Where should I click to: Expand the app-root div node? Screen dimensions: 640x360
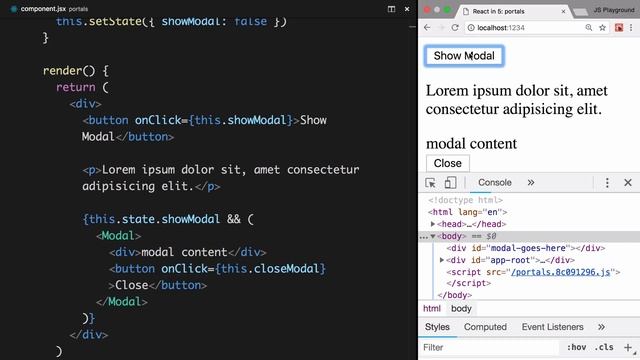tap(442, 260)
